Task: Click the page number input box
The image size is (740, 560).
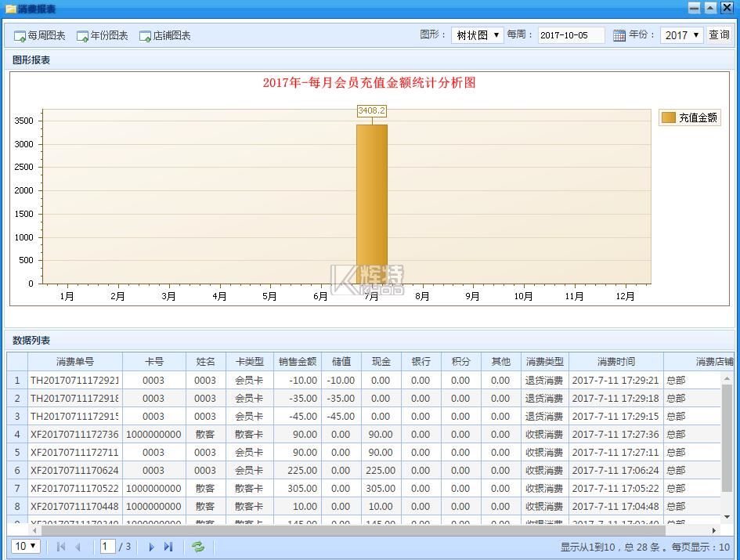Action: pyautogui.click(x=108, y=546)
